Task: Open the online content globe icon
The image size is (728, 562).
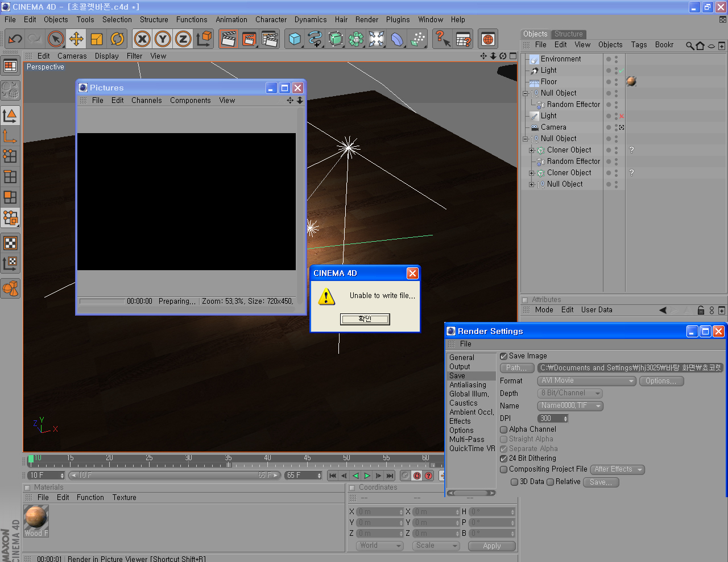Action: [488, 39]
